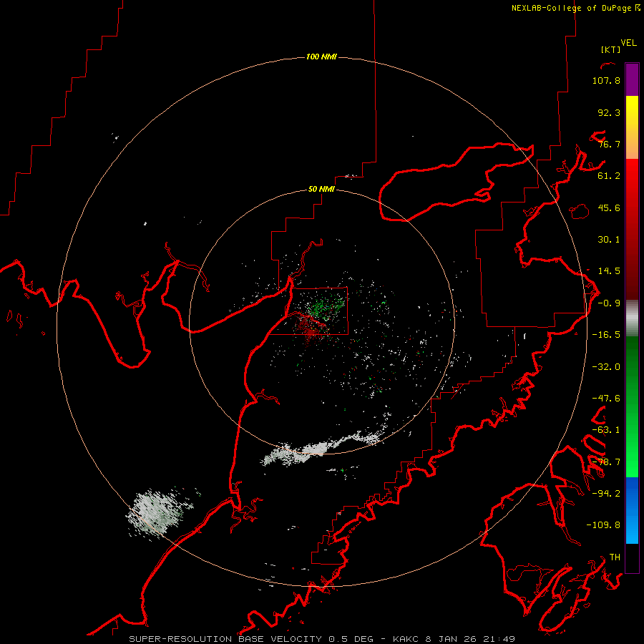644x644 pixels.
Task: Select the -78.7 scale value
Action: click(x=606, y=462)
